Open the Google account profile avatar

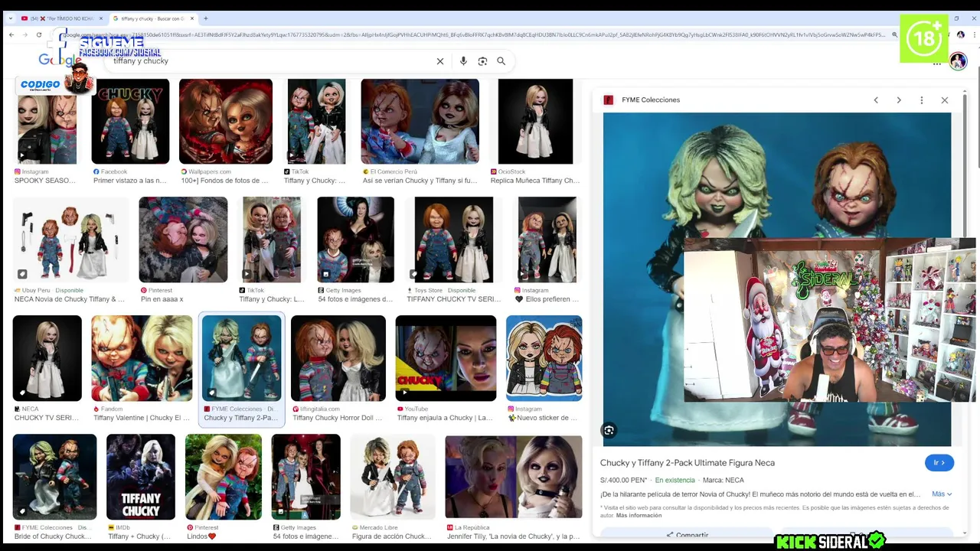click(x=958, y=62)
